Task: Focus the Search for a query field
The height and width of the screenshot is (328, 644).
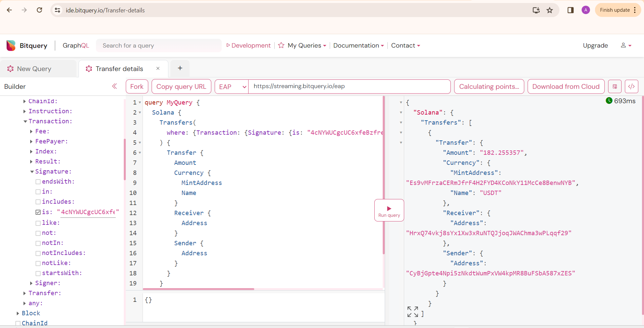Action: 159,46
